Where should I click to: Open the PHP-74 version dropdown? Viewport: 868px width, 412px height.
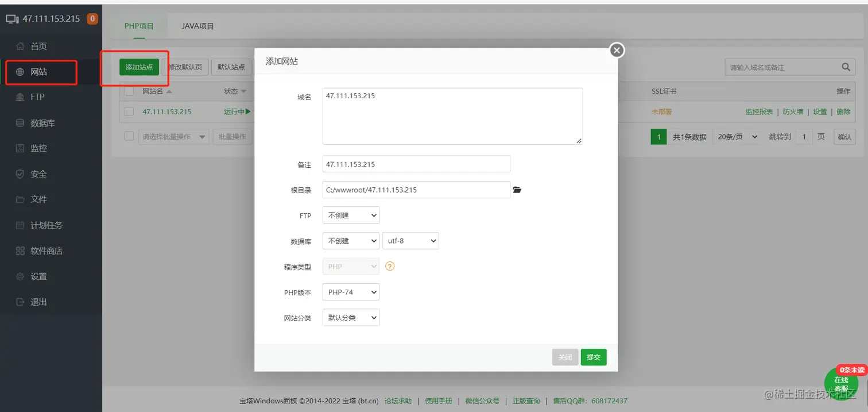tap(351, 292)
